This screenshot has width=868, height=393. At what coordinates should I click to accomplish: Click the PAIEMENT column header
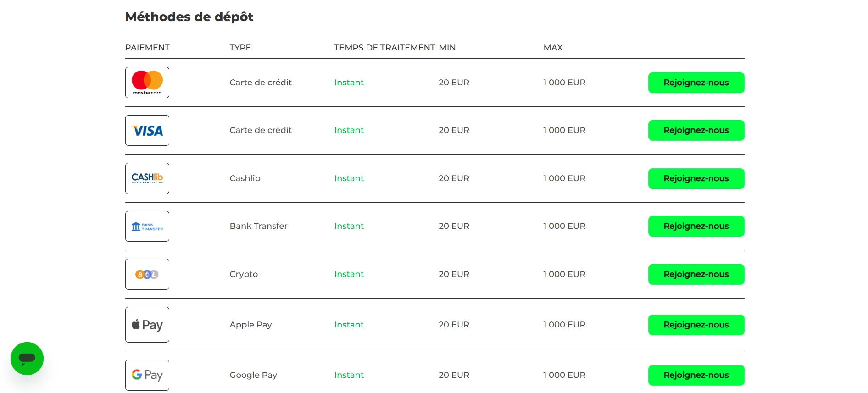[x=147, y=48]
